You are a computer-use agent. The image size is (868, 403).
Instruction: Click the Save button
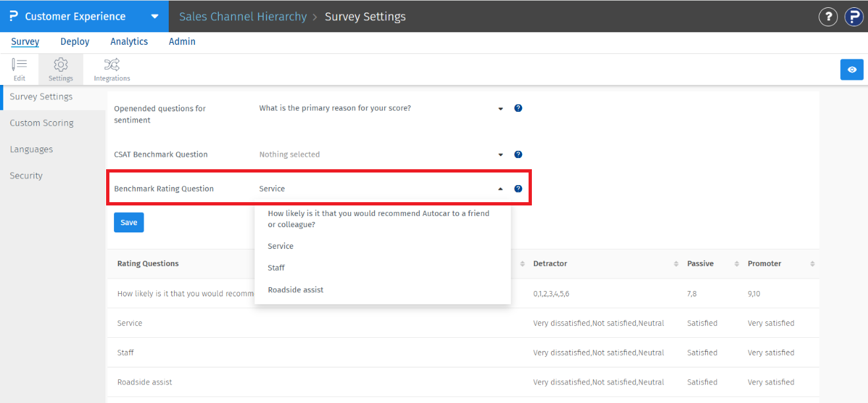(x=129, y=222)
